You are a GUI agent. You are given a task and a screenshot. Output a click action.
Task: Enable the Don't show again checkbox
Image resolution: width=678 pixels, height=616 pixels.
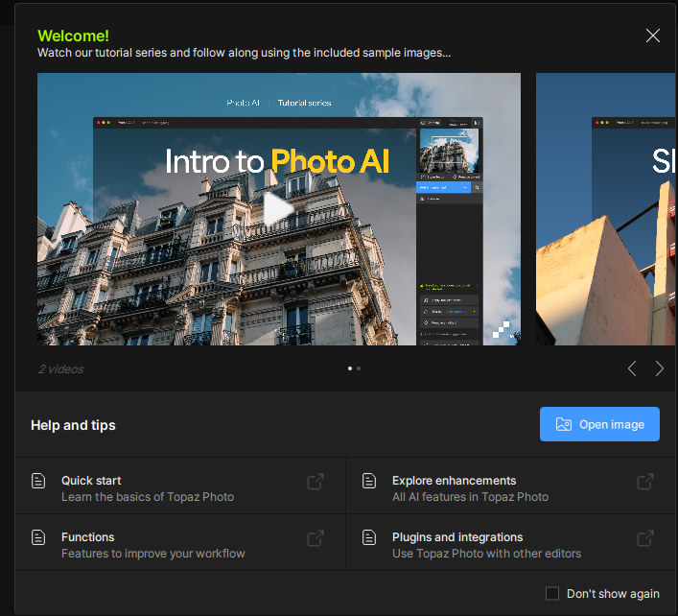[552, 594]
